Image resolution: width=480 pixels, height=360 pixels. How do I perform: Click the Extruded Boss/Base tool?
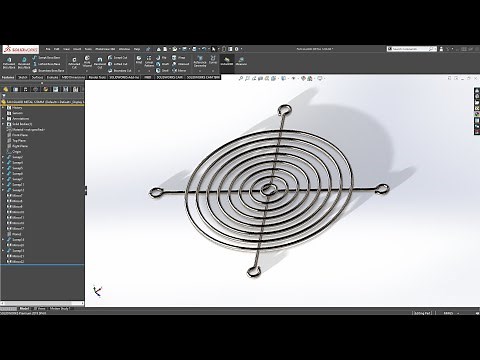click(9, 62)
